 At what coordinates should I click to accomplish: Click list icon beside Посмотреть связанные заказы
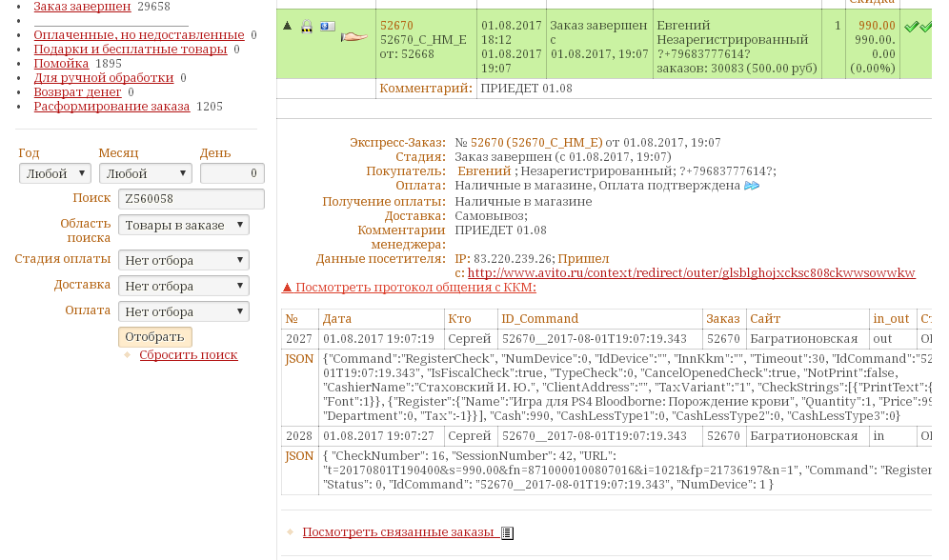[507, 533]
